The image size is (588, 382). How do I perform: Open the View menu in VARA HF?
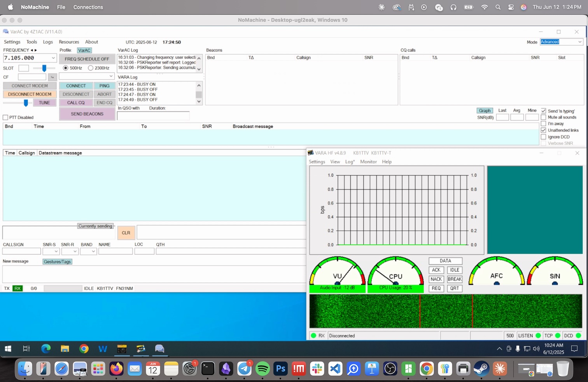tap(335, 162)
